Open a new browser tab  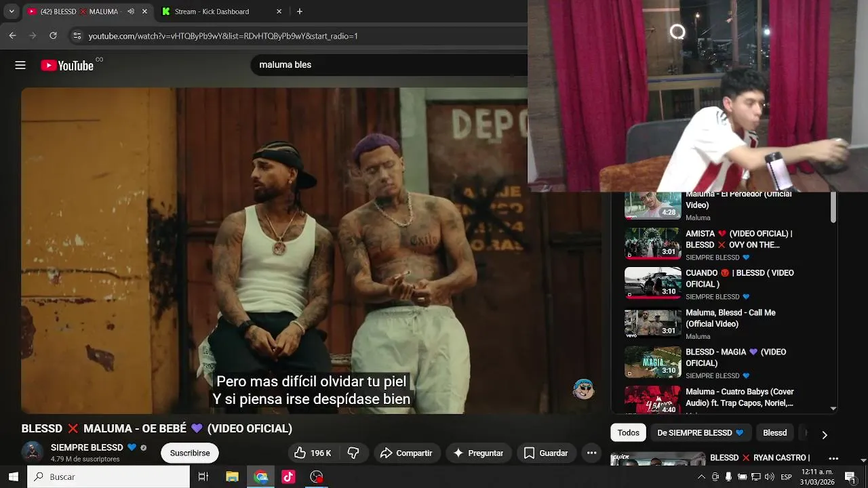tap(299, 12)
